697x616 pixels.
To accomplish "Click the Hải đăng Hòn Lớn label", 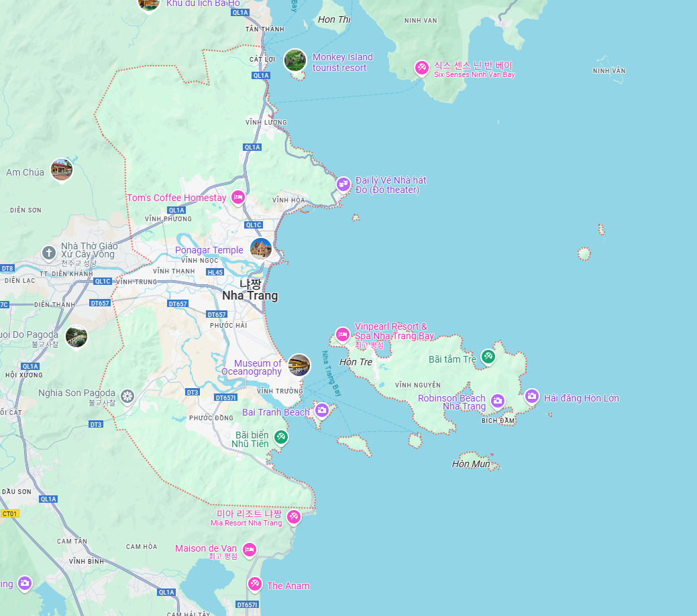I will (x=582, y=398).
